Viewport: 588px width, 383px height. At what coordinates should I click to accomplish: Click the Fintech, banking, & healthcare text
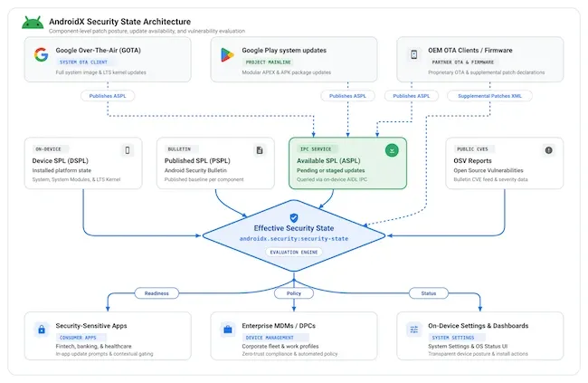tap(94, 346)
